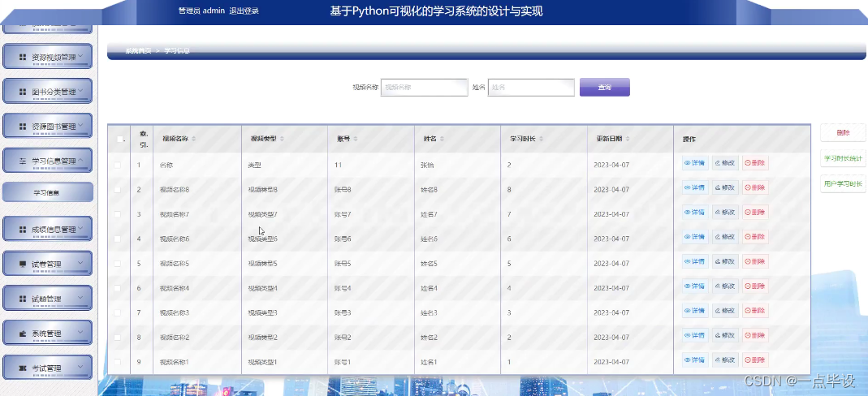Screen dimensions: 868x396
Task: Open 用户学习时长 button
Action: (843, 183)
